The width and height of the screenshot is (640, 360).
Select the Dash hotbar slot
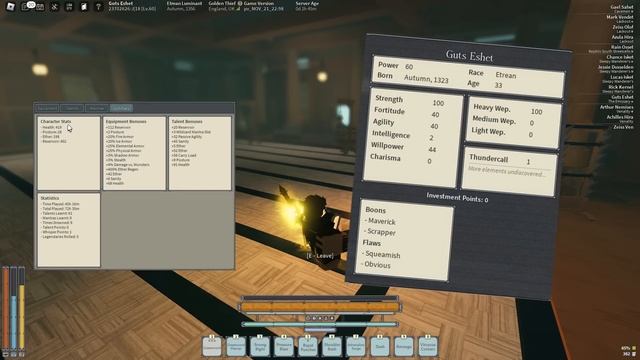[x=380, y=347]
